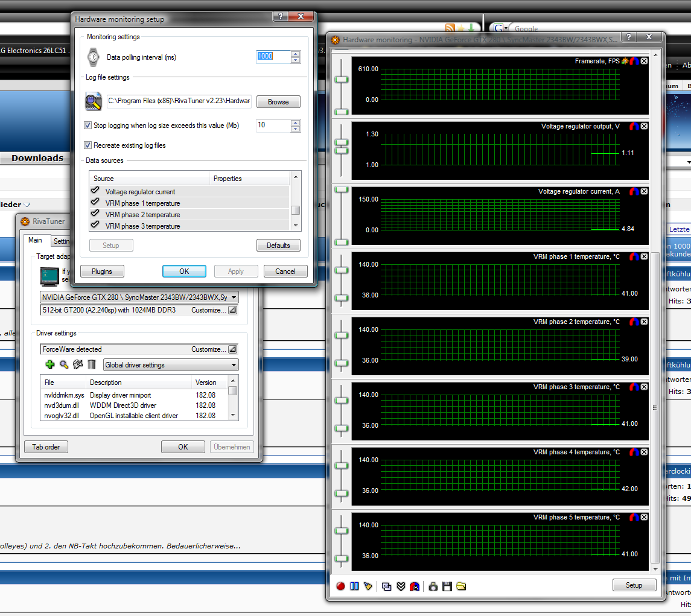
Task: Click the magnet icon on Voltage regulator current graph
Action: click(x=634, y=192)
